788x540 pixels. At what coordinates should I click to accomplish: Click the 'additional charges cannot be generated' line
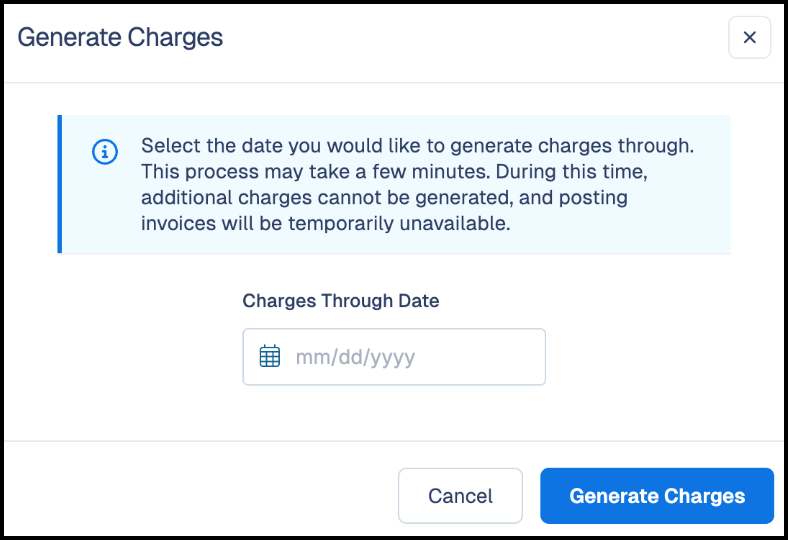[x=327, y=197]
